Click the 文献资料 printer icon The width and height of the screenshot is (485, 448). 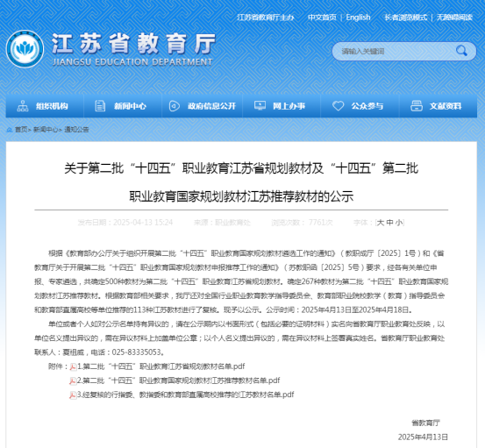click(x=417, y=106)
